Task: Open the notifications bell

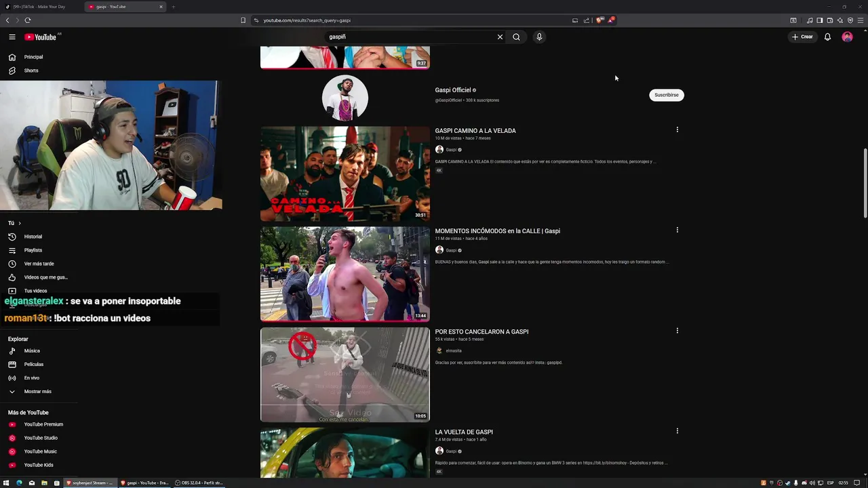Action: 827,37
